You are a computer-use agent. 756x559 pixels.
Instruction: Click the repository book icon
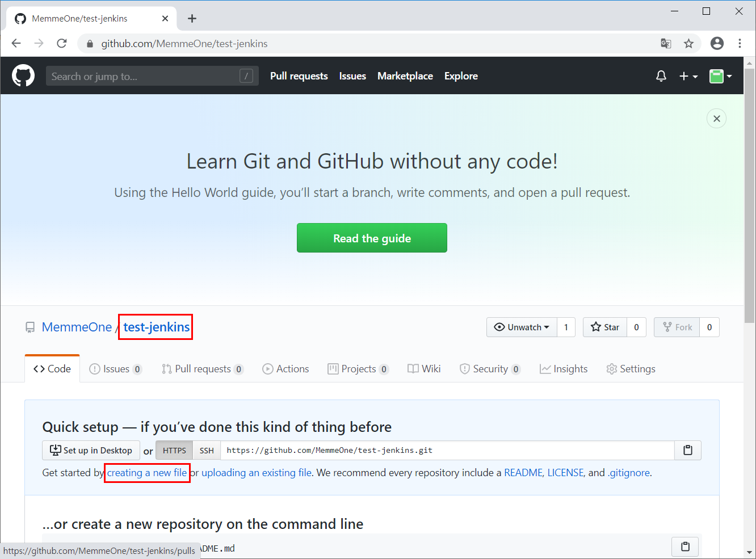[30, 327]
